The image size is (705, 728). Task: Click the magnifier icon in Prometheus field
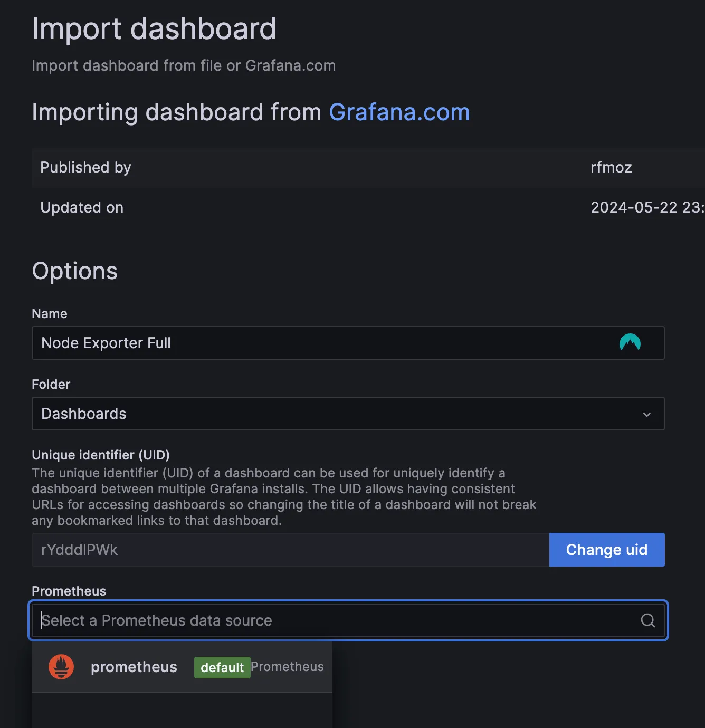click(x=647, y=620)
